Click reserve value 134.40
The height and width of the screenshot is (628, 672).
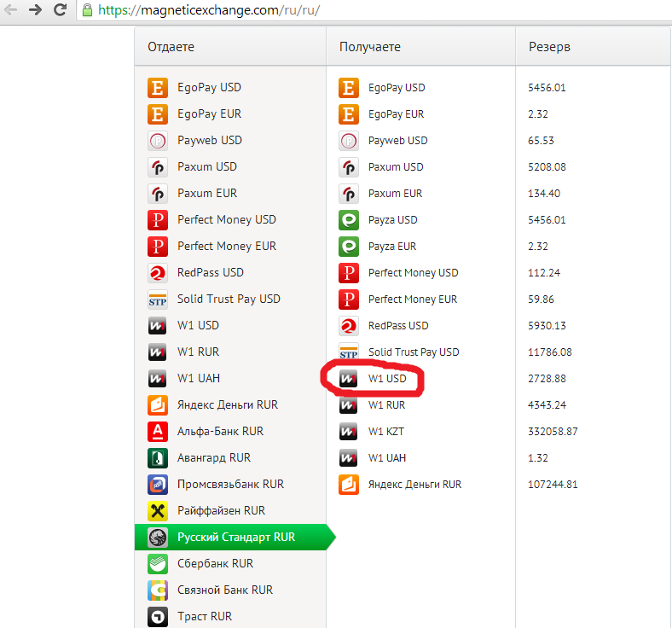(544, 194)
